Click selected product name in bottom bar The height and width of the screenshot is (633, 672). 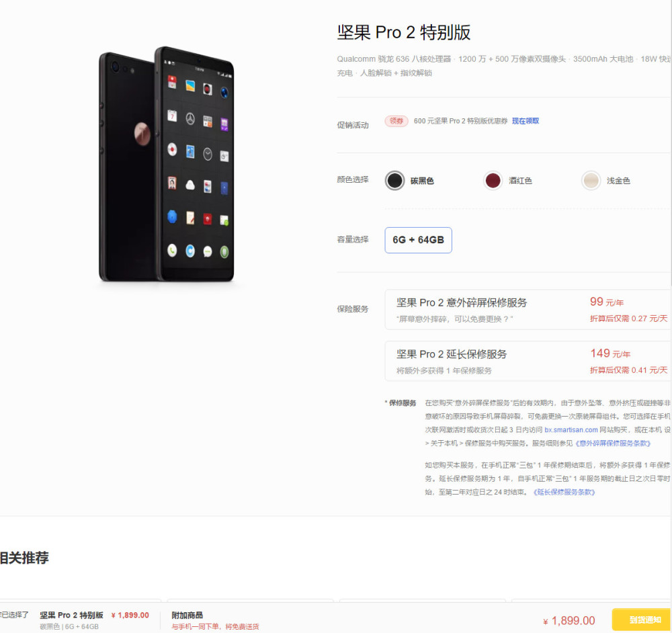pyautogui.click(x=72, y=615)
